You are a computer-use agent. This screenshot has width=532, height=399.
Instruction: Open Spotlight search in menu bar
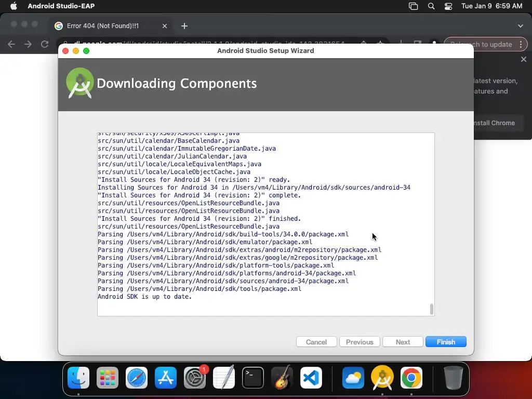click(431, 6)
